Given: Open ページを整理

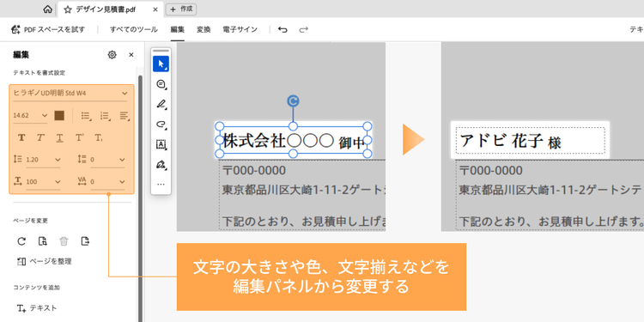Looking at the screenshot, I should point(45,261).
